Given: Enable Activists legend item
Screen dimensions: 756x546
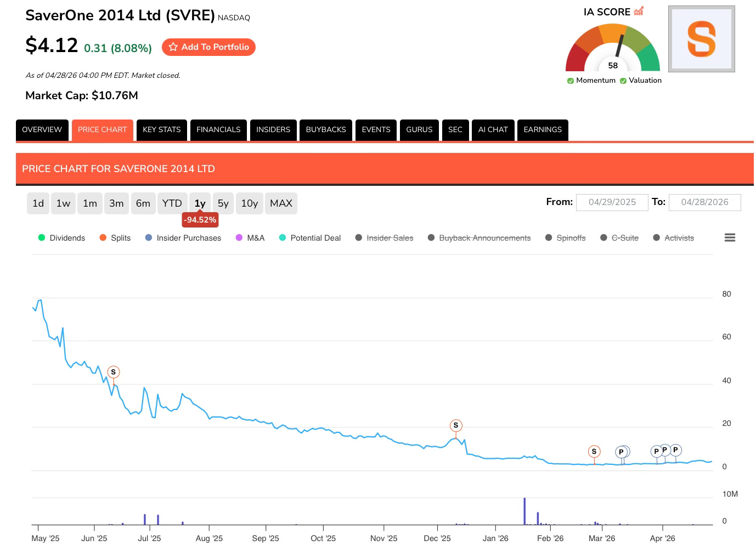Looking at the screenshot, I should [674, 238].
